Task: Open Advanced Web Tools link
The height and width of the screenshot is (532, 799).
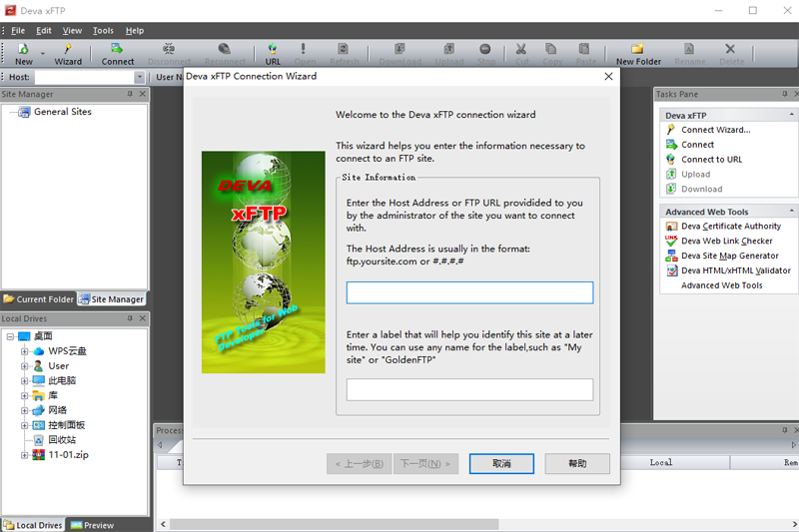Action: tap(721, 285)
